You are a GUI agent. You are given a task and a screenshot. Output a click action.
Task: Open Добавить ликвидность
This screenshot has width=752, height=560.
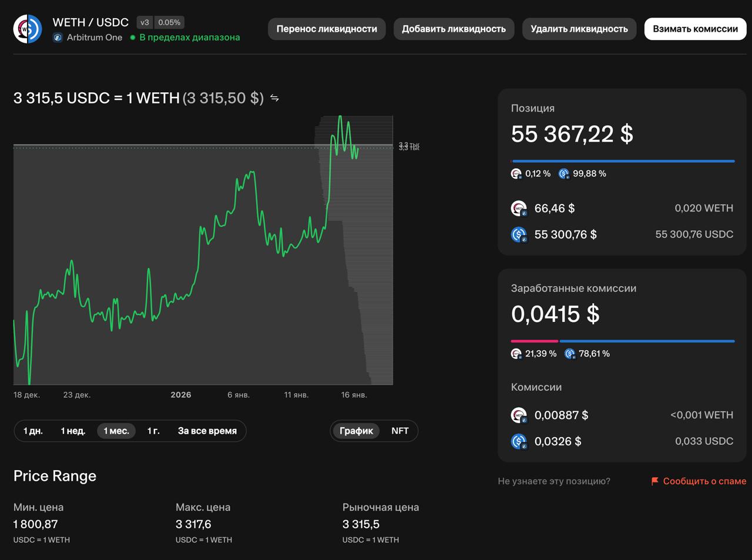pos(454,29)
